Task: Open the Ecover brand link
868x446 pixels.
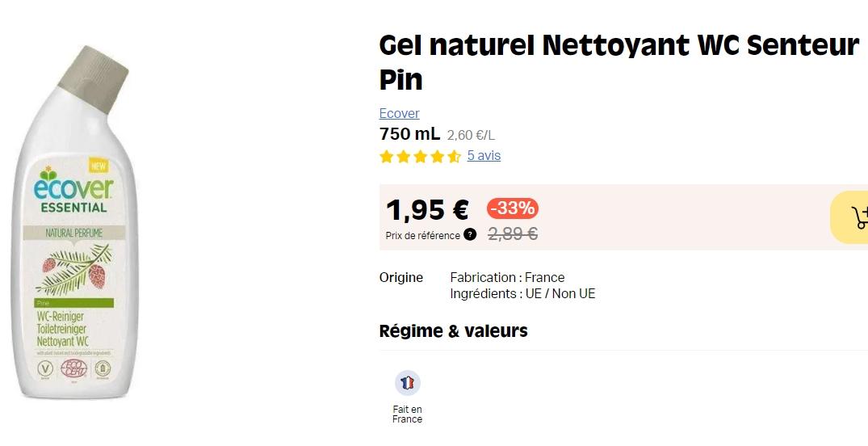Action: point(399,113)
